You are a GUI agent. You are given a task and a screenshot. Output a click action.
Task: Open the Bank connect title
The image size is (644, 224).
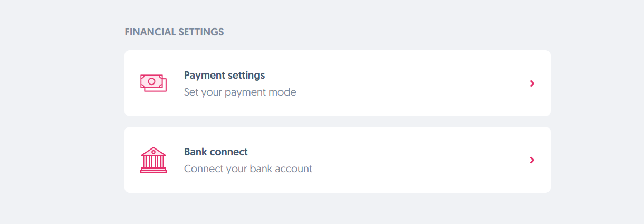(x=216, y=152)
